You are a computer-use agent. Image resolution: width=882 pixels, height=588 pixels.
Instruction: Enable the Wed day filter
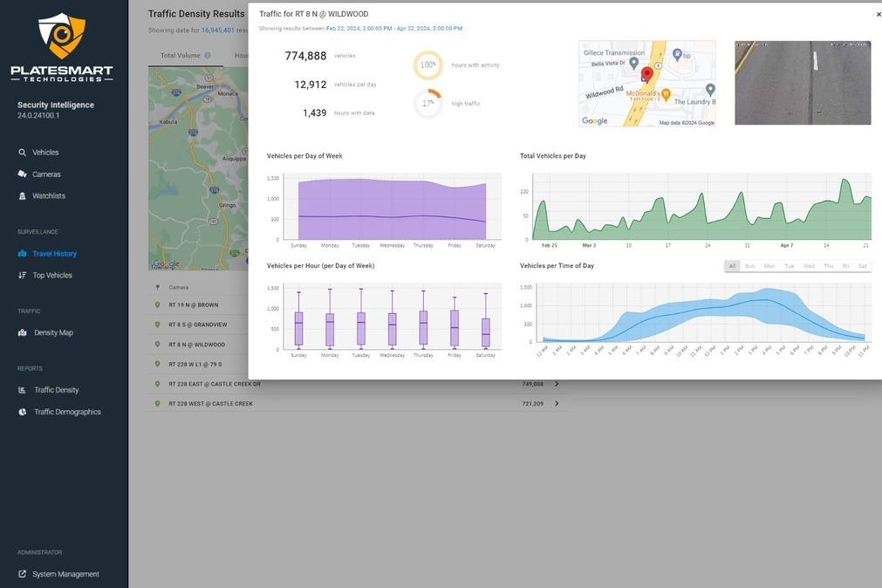pos(807,266)
